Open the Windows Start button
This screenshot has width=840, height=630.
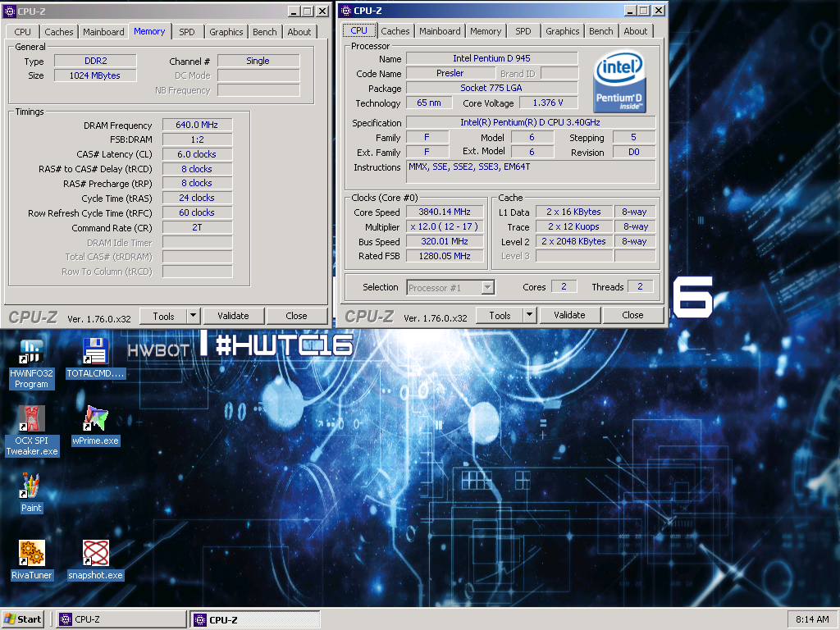[22, 619]
